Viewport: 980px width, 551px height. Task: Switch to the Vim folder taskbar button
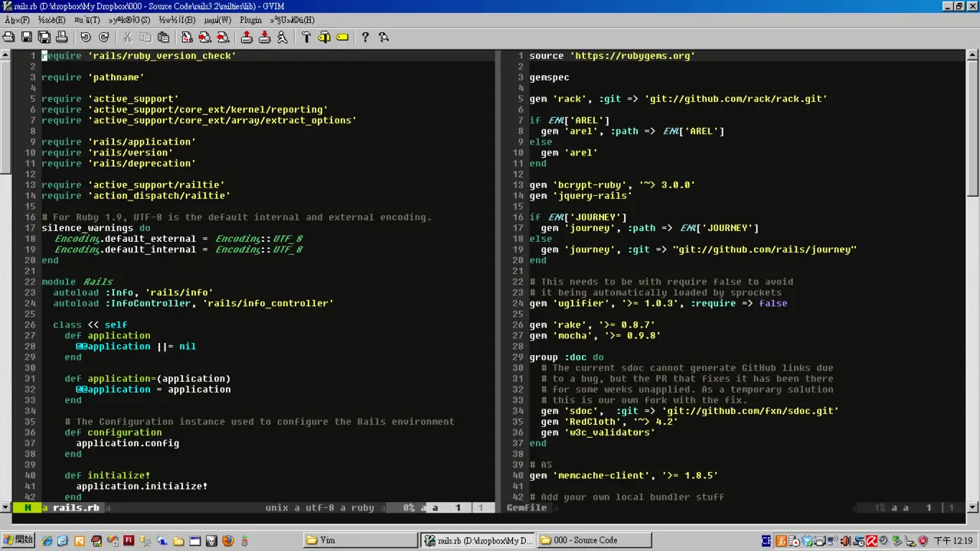click(x=360, y=540)
